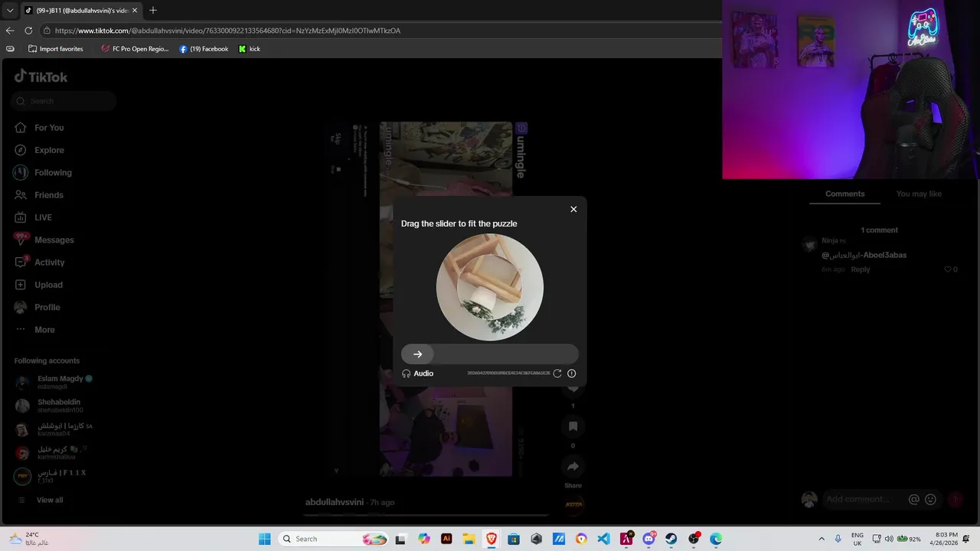Open the Upload page

pos(39,285)
